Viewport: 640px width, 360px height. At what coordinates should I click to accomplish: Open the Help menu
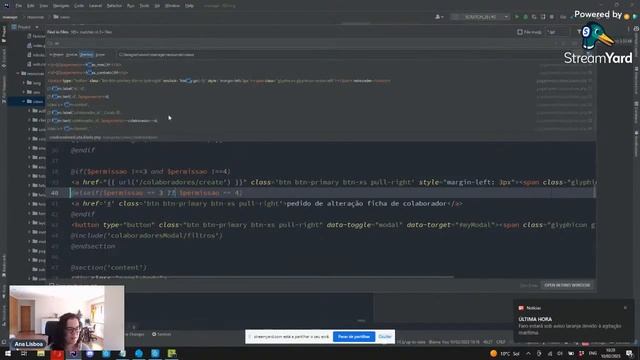tap(189, 6)
